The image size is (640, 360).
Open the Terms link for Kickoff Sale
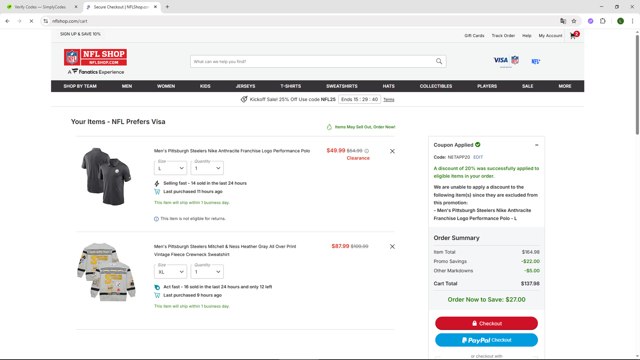click(x=389, y=100)
